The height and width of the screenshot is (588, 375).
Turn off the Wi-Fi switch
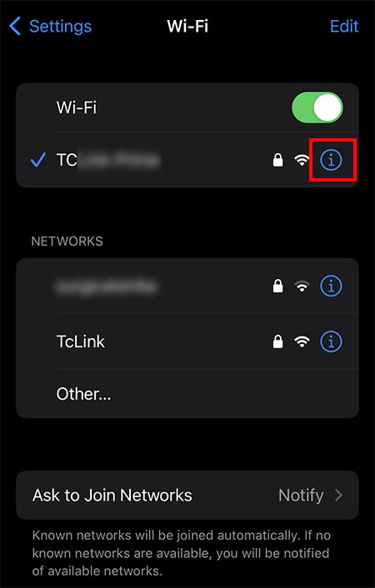click(317, 107)
